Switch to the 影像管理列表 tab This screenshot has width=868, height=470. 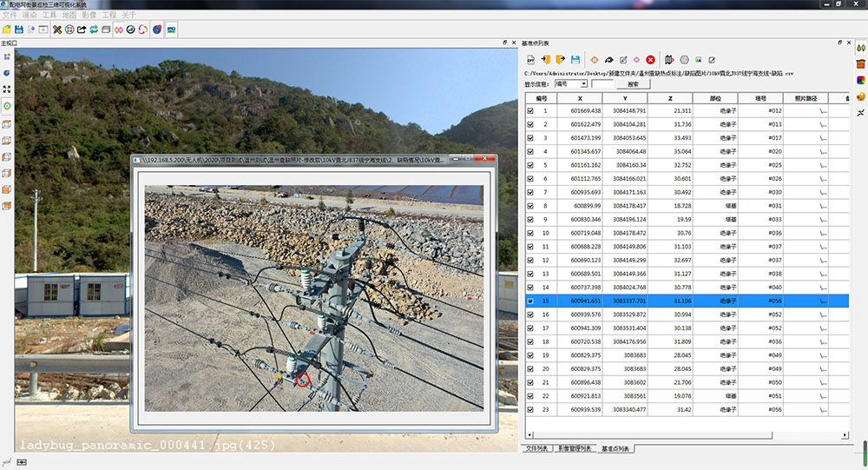coord(575,448)
